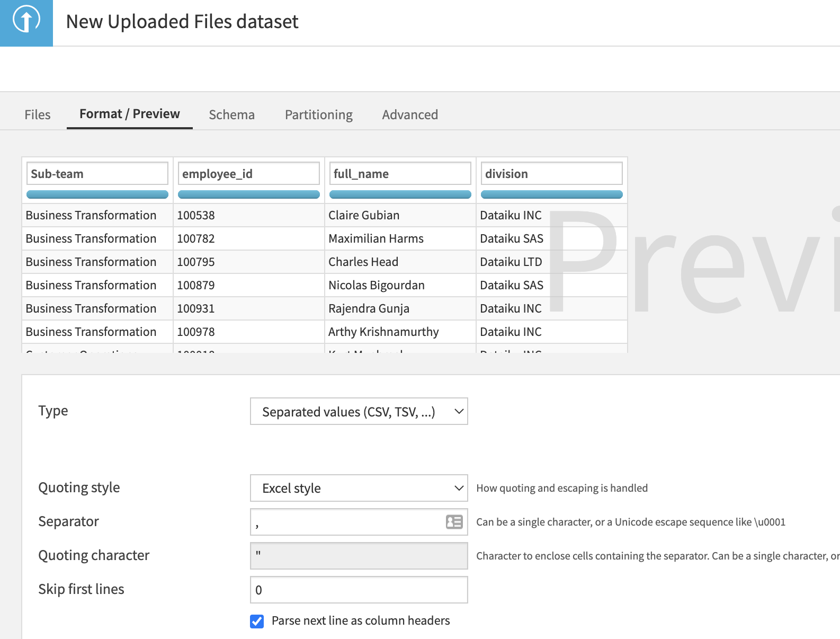Click the division column name field

[552, 173]
